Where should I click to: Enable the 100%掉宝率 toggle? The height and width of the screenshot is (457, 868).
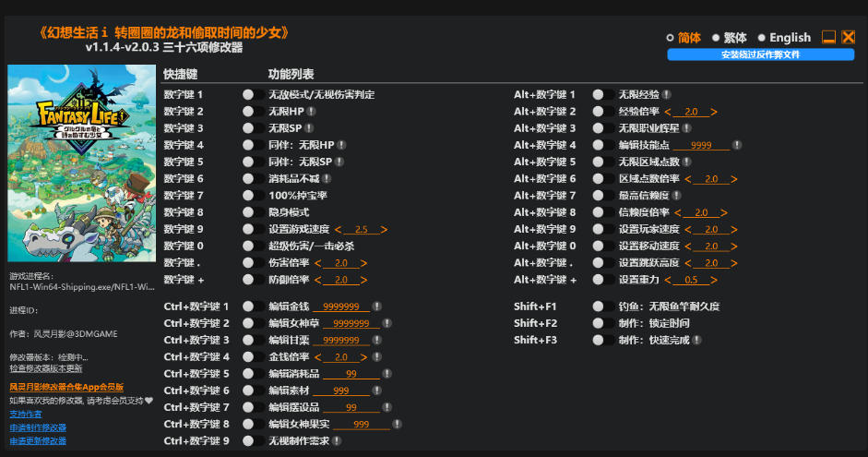coord(253,196)
